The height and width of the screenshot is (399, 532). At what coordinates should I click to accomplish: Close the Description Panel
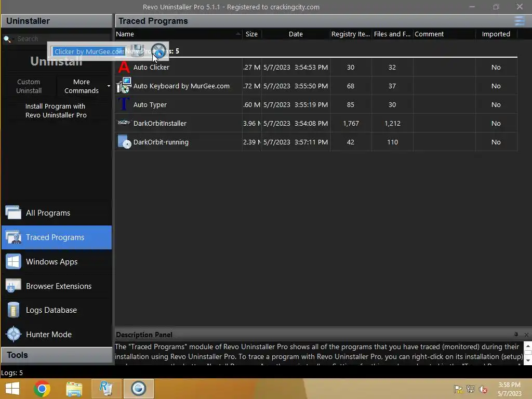[x=526, y=335]
